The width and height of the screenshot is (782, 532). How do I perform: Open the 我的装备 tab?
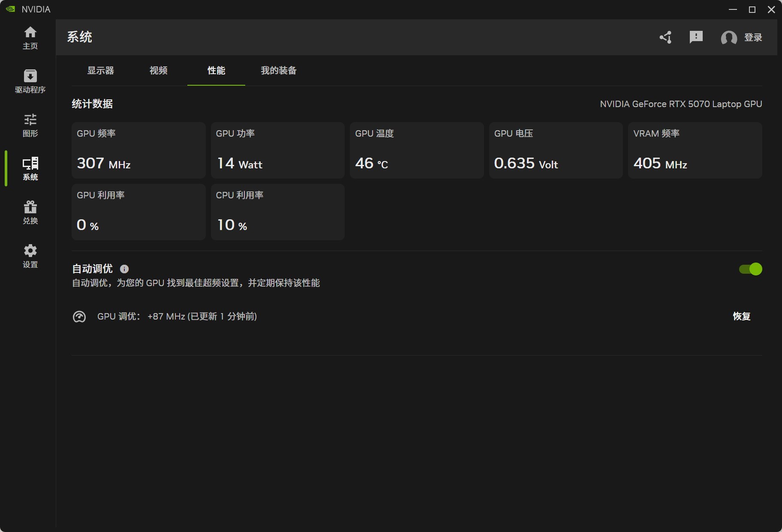pyautogui.click(x=279, y=71)
